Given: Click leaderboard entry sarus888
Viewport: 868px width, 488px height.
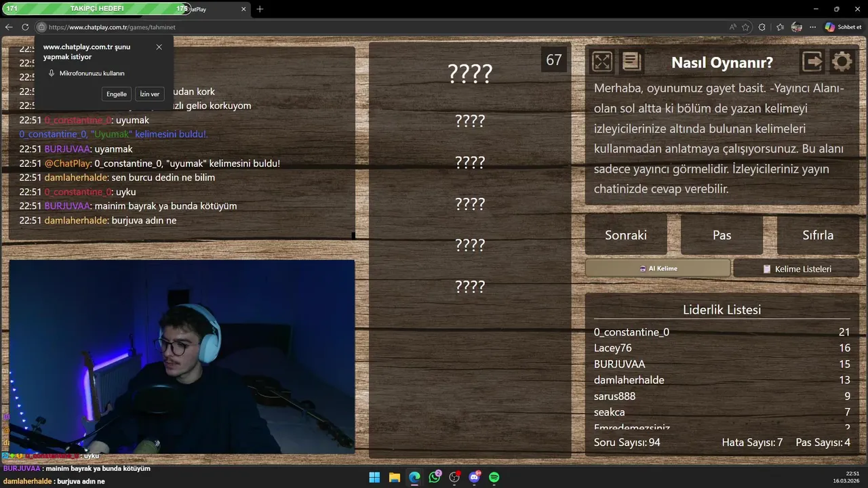Looking at the screenshot, I should (614, 396).
